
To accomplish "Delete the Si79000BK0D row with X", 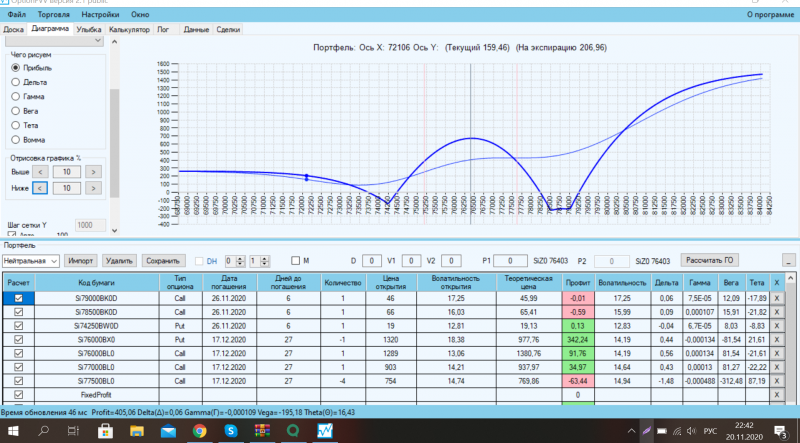I will click(777, 298).
